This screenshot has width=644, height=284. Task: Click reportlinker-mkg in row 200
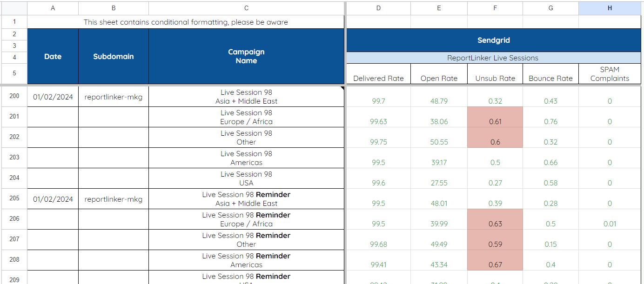point(114,97)
